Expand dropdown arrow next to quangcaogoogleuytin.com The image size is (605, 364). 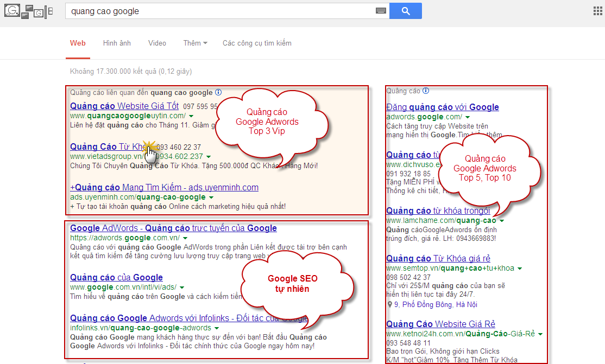pos(191,116)
